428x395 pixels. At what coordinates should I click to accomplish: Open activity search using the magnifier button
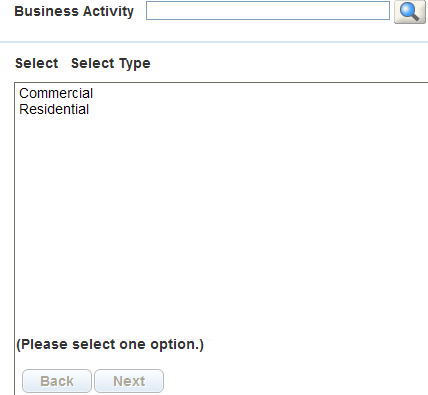pyautogui.click(x=410, y=12)
